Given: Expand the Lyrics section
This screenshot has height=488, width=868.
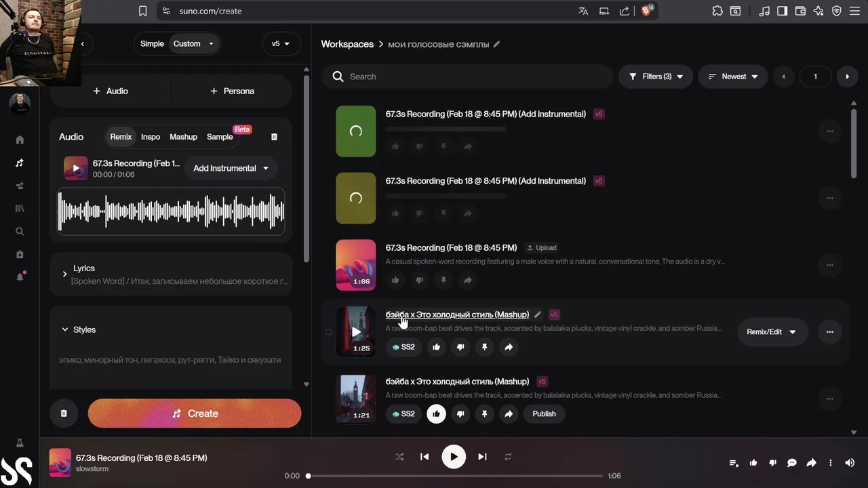Looking at the screenshot, I should coord(171,274).
